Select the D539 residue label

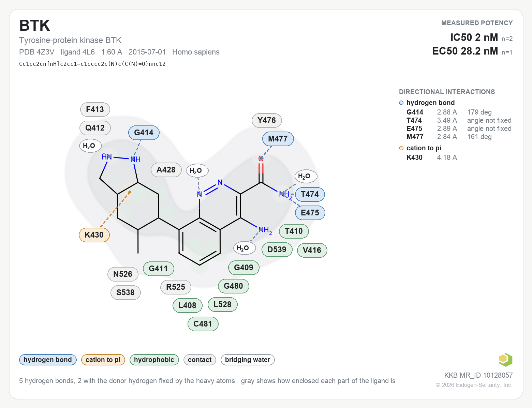pyautogui.click(x=277, y=250)
